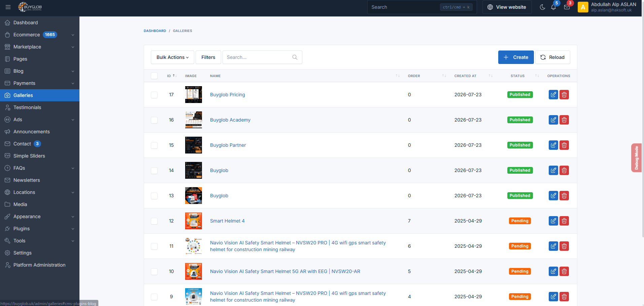Image resolution: width=644 pixels, height=306 pixels.
Task: Delete the Buyglob Partner gallery
Action: (x=564, y=145)
